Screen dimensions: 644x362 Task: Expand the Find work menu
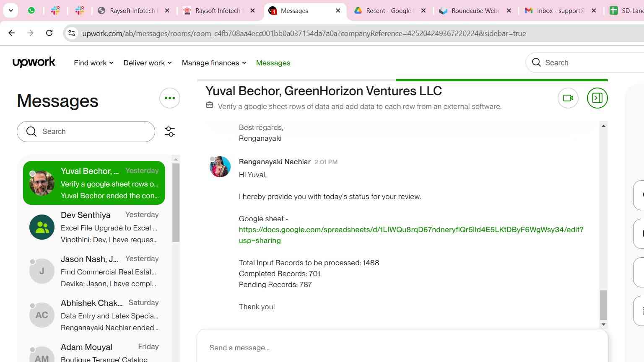point(93,63)
